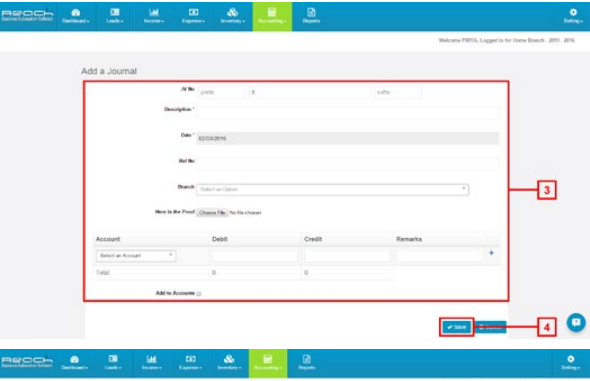590x381 pixels.
Task: Go to Reports in the lower navigation bar
Action: 307,363
